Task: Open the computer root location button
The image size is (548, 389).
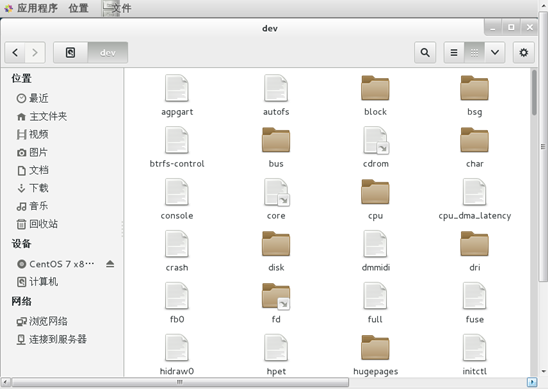Action: [x=70, y=53]
